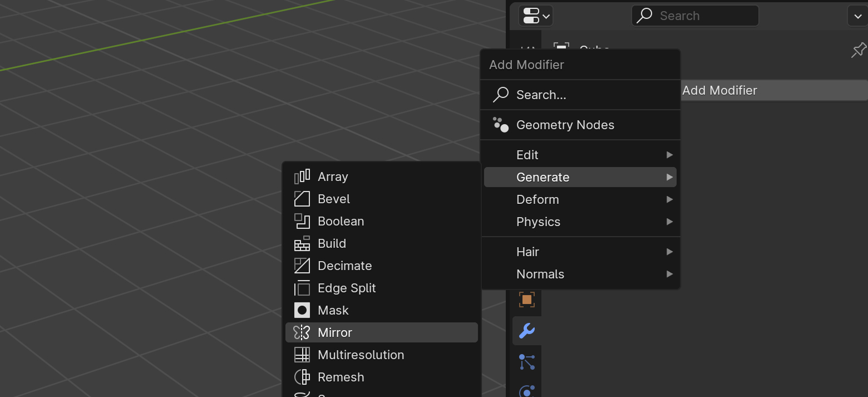Add the Multiresolution modifier
Viewport: 868px width, 397px height.
coord(382,355)
